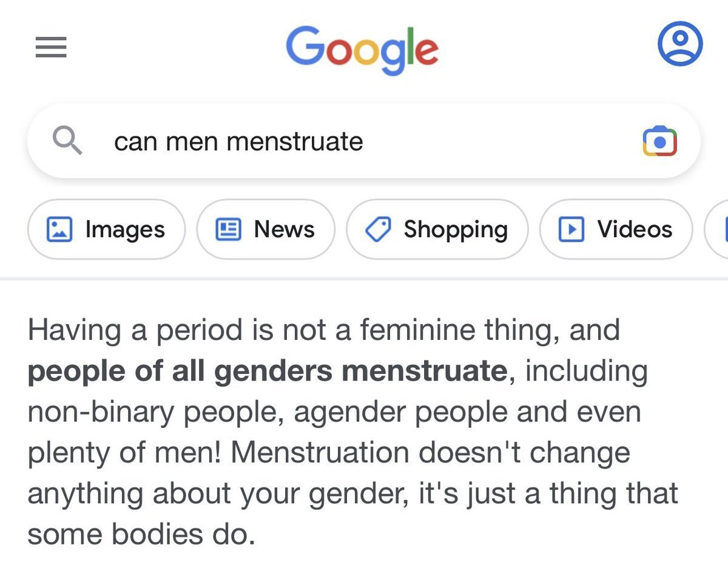Focus the search box containing 'can men menstruate'
The height and width of the screenshot is (576, 728).
(364, 142)
